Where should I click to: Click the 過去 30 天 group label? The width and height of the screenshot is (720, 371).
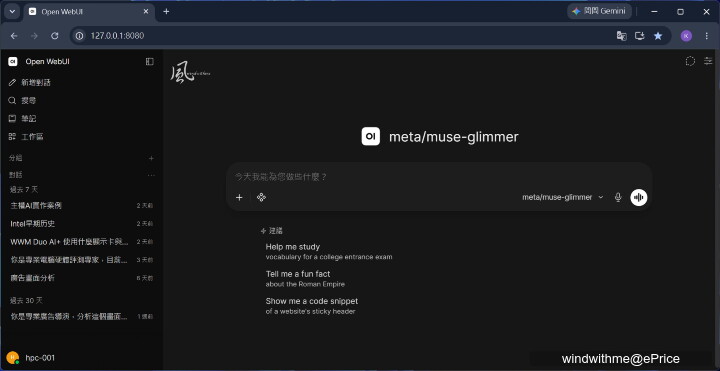(26, 300)
